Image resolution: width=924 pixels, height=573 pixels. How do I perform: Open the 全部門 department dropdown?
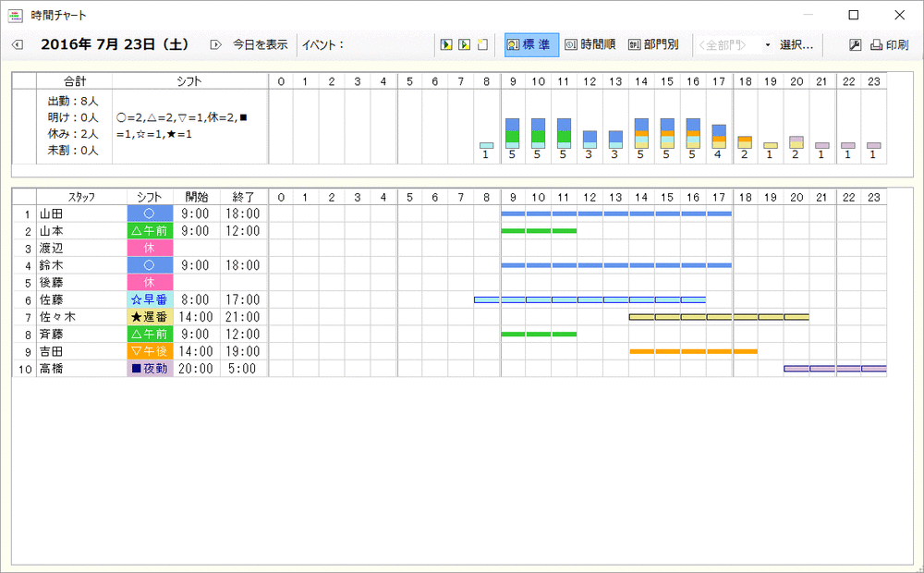tap(736, 44)
